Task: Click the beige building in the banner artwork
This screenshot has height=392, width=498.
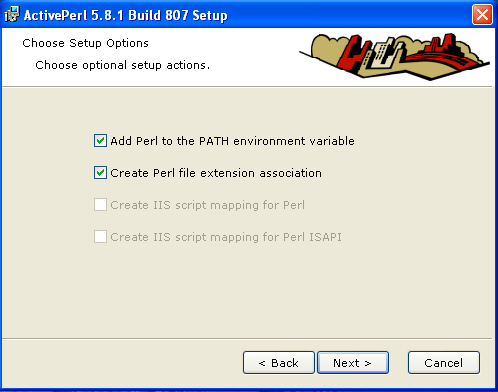Action: coord(385,53)
